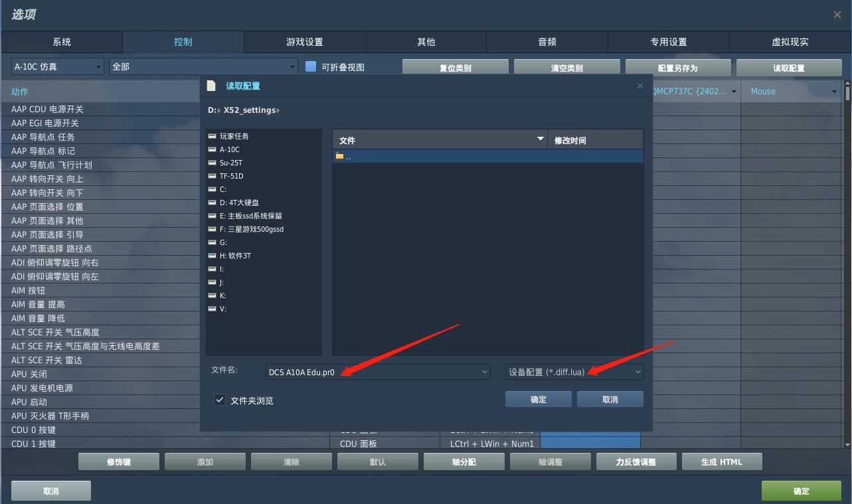Open the 设备配置 (*.diff.lua) file type dropdown

[x=636, y=372]
